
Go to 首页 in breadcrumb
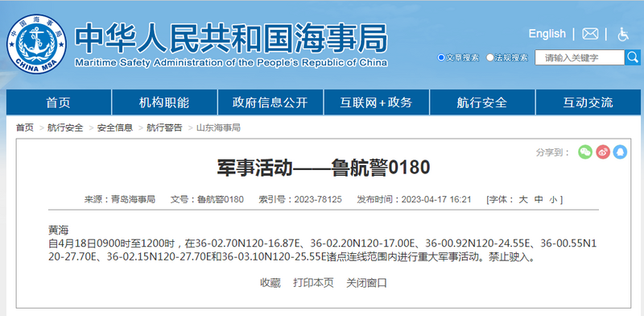coord(25,128)
